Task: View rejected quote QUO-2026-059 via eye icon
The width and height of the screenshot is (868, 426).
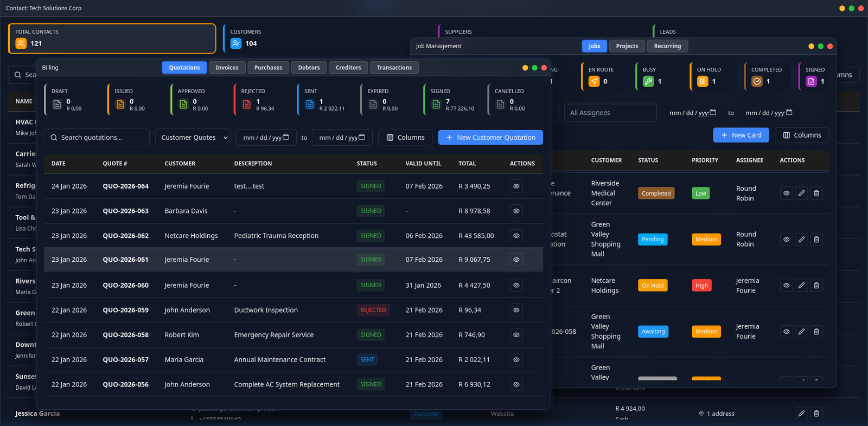Action: (516, 311)
